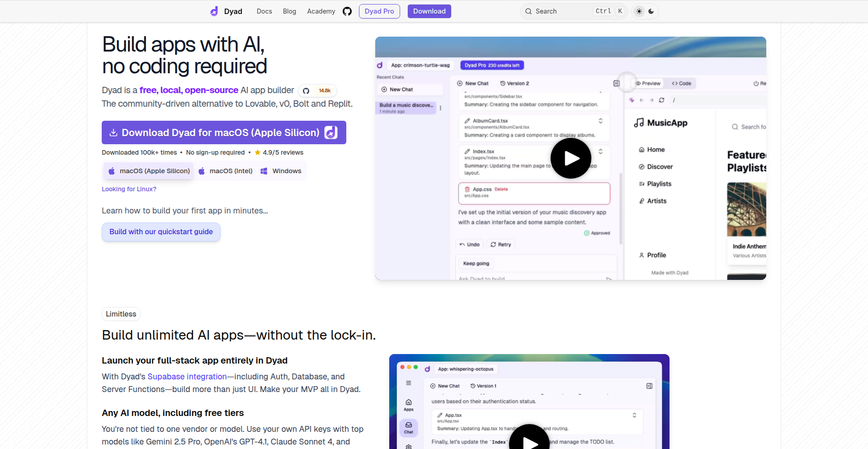The width and height of the screenshot is (868, 449).
Task: Open Artists in the MusicApp sidebar
Action: point(652,201)
